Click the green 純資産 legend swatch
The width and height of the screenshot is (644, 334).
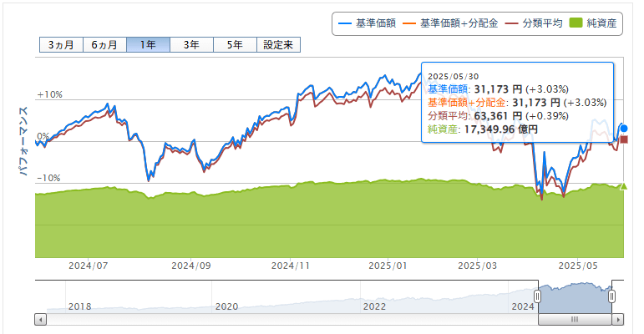[578, 23]
